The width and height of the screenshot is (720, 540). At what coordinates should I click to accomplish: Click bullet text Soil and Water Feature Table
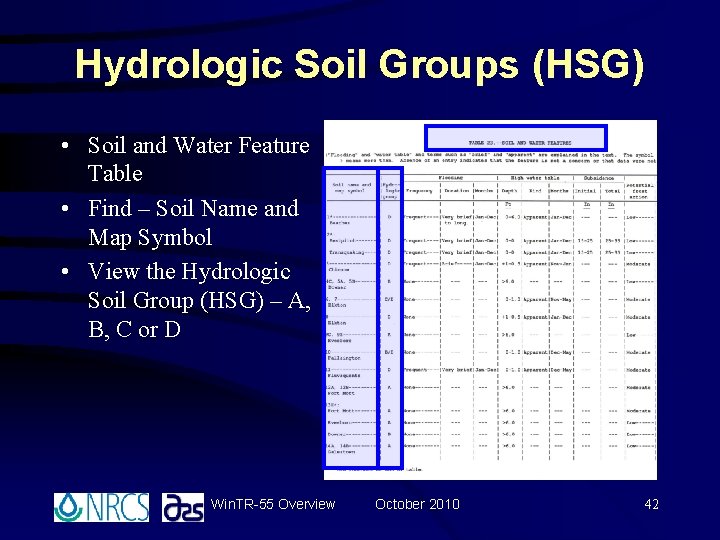pyautogui.click(x=198, y=159)
